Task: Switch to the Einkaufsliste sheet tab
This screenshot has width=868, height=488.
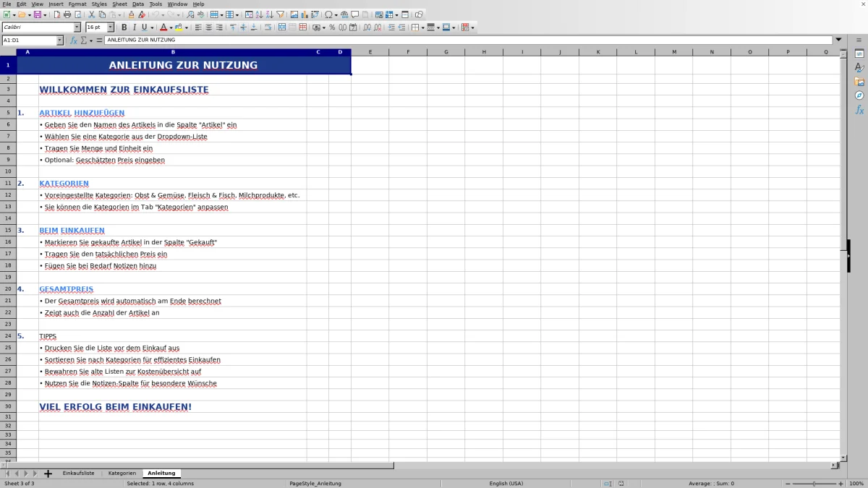Action: [77, 473]
